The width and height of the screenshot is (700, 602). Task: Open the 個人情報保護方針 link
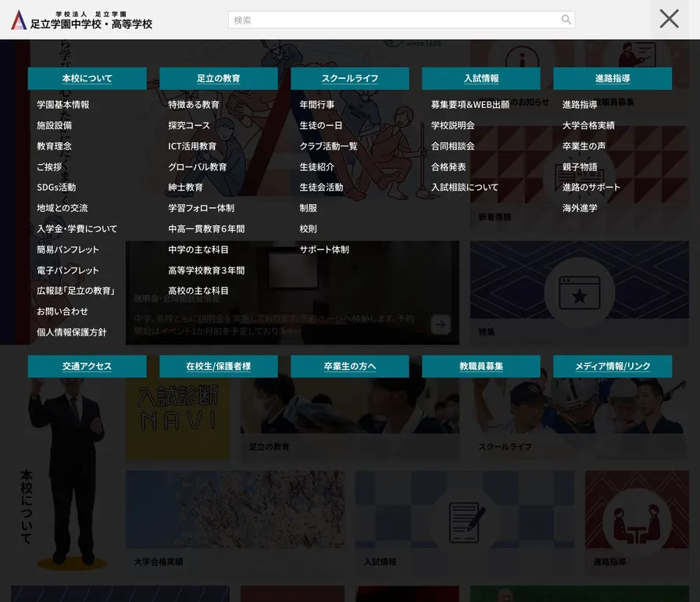tap(71, 332)
